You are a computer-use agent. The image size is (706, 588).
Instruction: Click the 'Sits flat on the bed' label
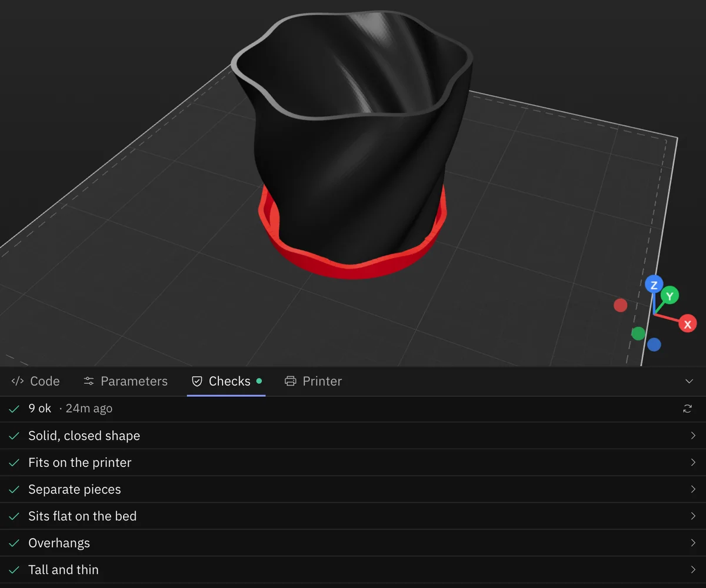coord(82,516)
